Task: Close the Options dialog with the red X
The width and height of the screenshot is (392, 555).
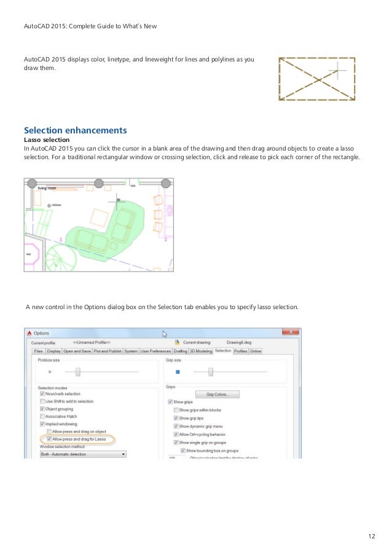Action: (291, 332)
